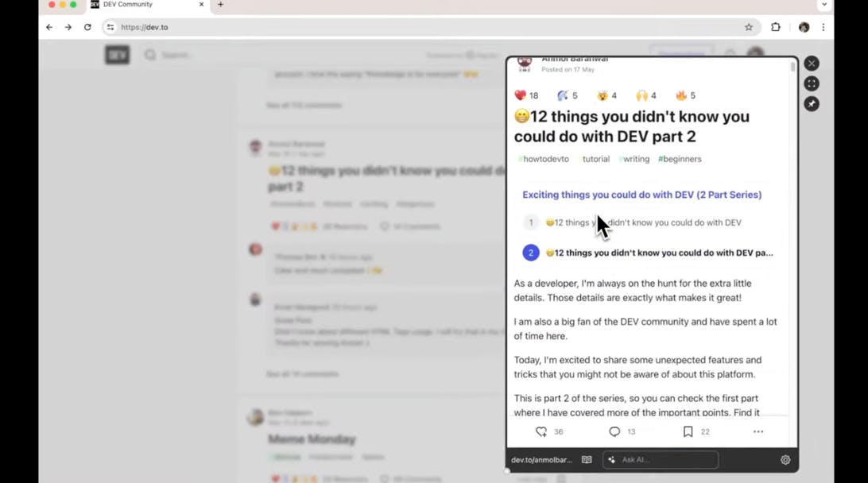Open series title Exciting things link
Screen dimensions: 868x483
(641, 195)
